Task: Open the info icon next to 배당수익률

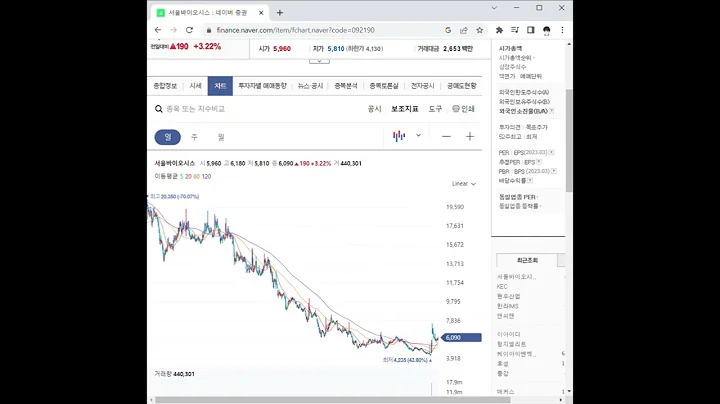Action: point(530,181)
